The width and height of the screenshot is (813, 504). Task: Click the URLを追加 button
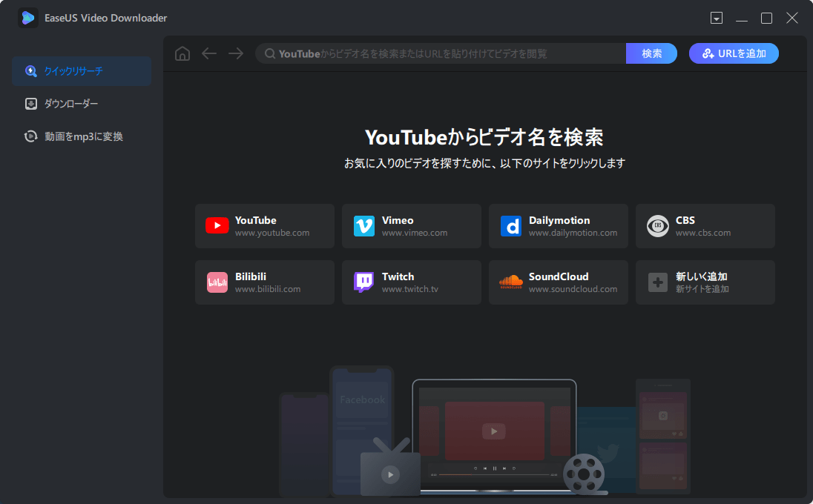[734, 53]
